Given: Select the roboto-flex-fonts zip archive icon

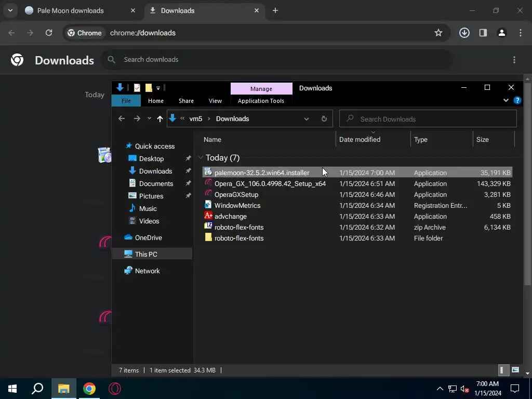Looking at the screenshot, I should tap(208, 227).
